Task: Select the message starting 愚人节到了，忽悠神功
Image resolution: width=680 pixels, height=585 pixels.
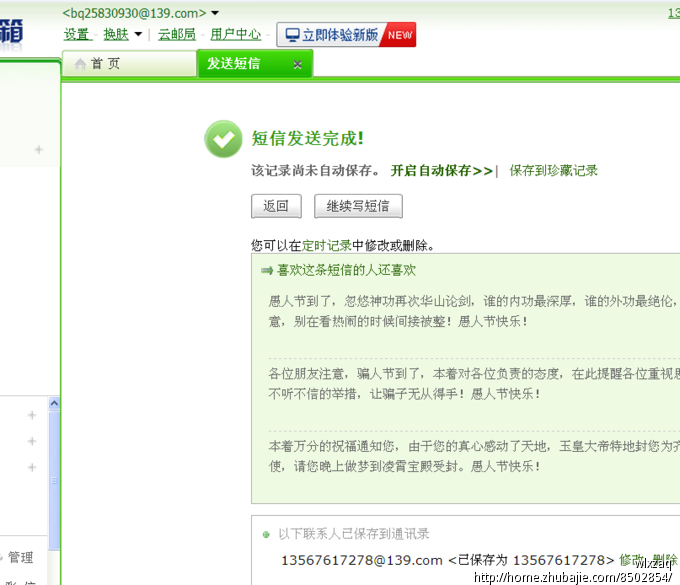Action: click(x=474, y=311)
